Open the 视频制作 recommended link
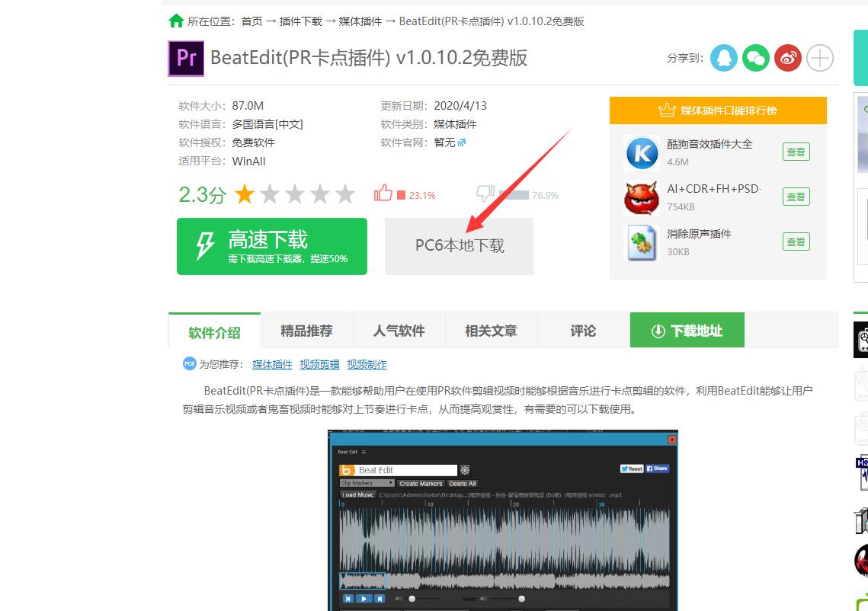Viewport: 868px width, 611px height. click(367, 364)
